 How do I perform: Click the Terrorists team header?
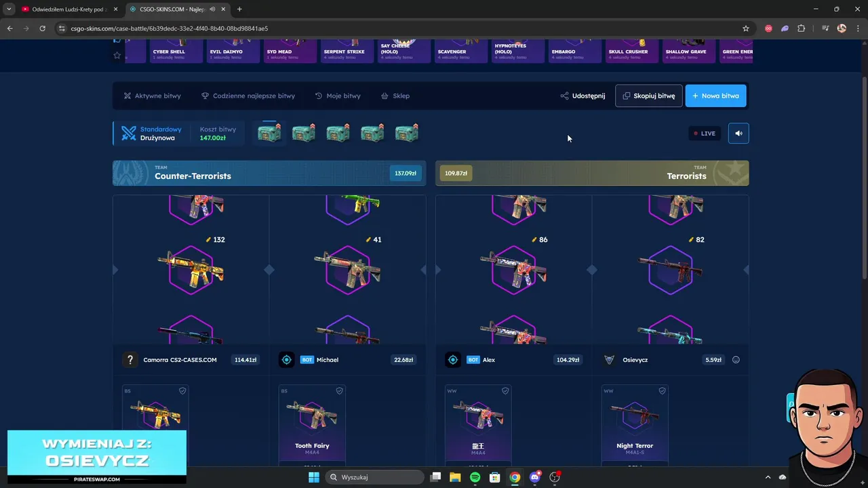tap(592, 173)
